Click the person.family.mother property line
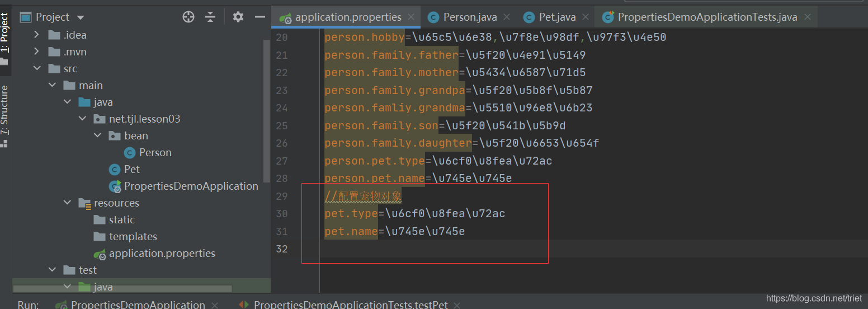Image resolution: width=868 pixels, height=309 pixels. click(x=455, y=72)
